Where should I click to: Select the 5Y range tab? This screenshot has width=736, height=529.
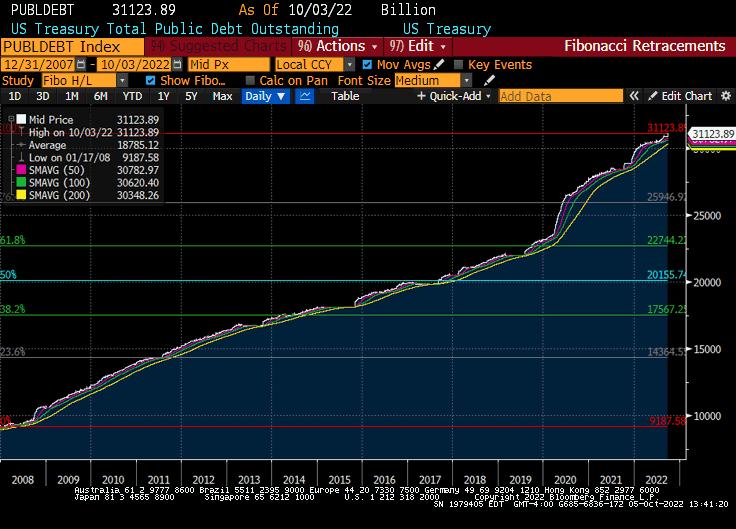coord(191,96)
